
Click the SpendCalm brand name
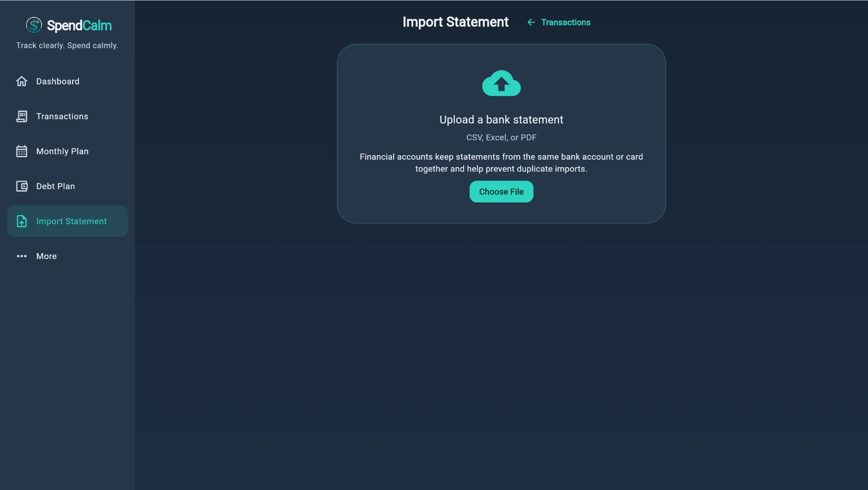(x=79, y=25)
